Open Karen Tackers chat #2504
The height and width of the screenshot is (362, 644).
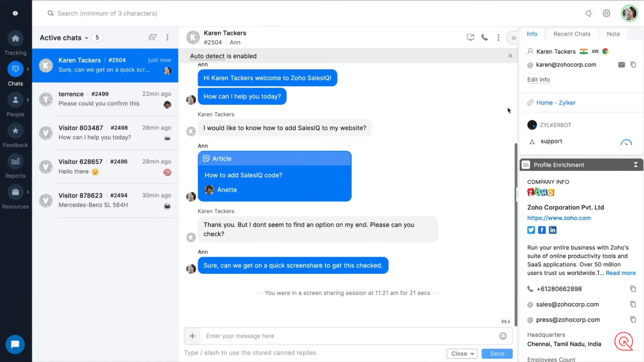[105, 66]
